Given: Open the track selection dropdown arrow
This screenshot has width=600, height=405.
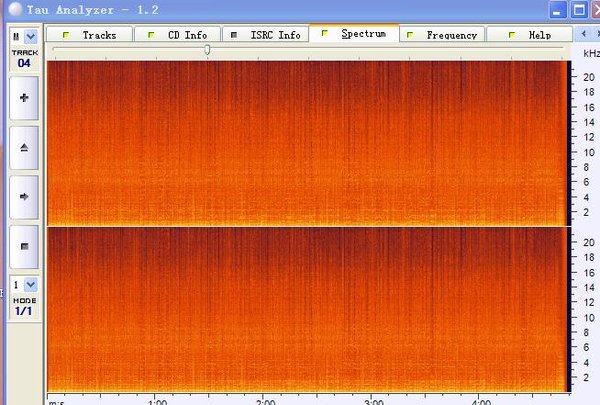Looking at the screenshot, I should (31, 37).
